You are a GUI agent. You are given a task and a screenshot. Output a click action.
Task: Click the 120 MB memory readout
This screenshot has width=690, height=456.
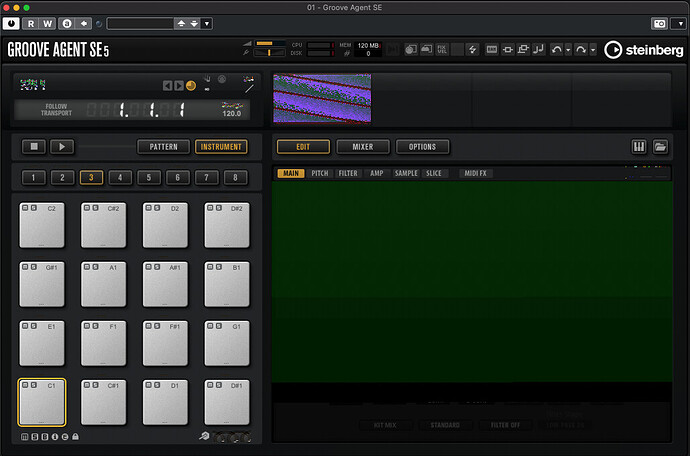[368, 45]
